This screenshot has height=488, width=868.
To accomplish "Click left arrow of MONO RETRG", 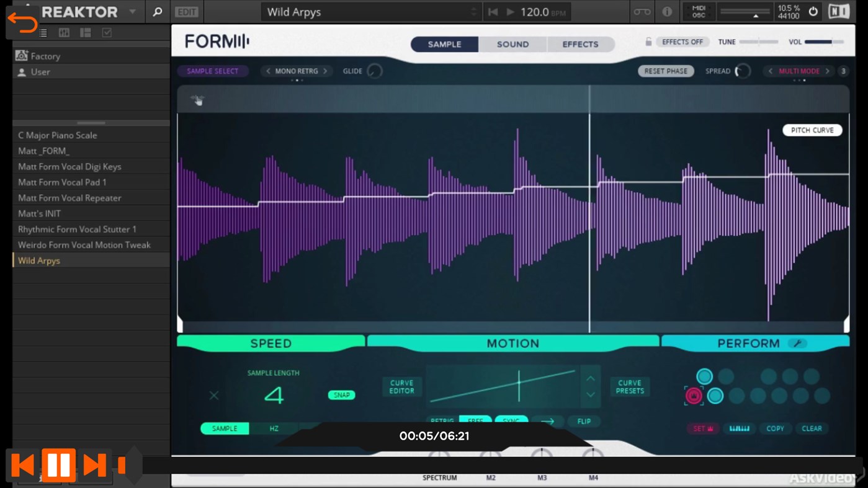I will pyautogui.click(x=268, y=71).
